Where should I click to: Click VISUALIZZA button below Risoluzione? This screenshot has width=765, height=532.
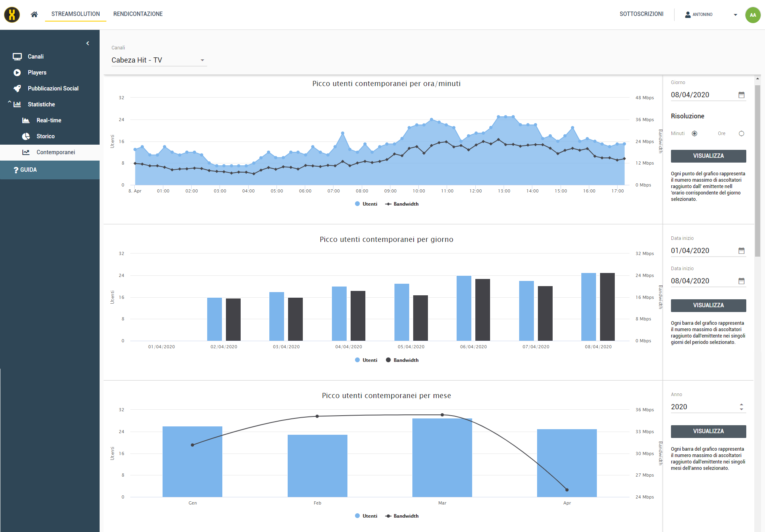pos(708,156)
